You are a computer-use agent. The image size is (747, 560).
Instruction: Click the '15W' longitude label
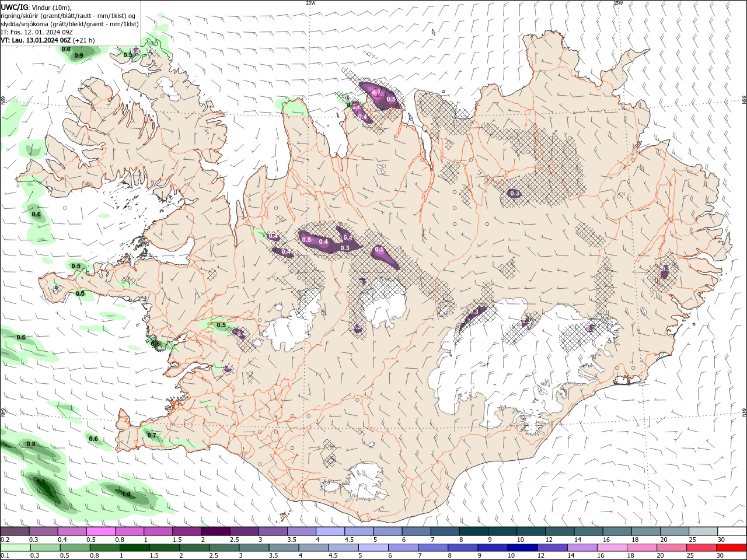click(618, 3)
